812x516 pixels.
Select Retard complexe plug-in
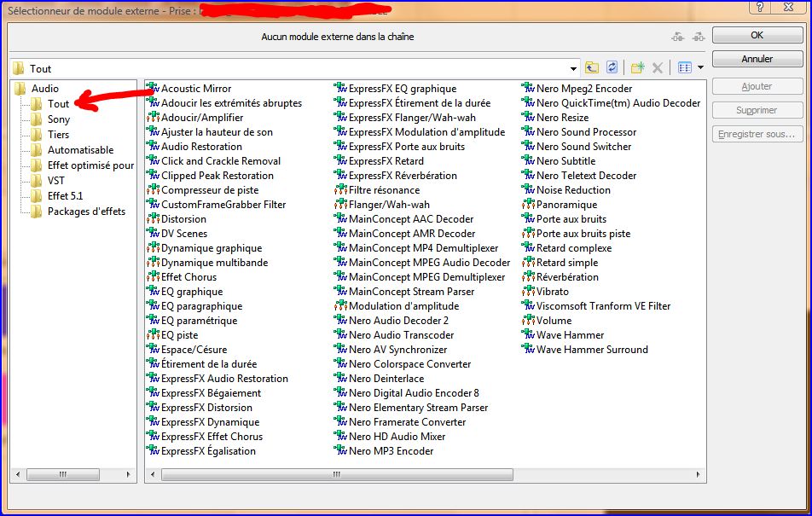click(x=574, y=247)
